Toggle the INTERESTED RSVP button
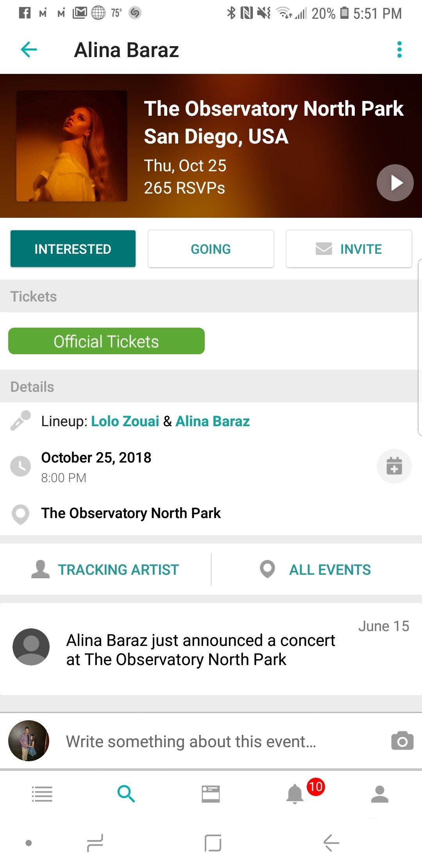Viewport: 422px width, 868px height. coord(73,249)
